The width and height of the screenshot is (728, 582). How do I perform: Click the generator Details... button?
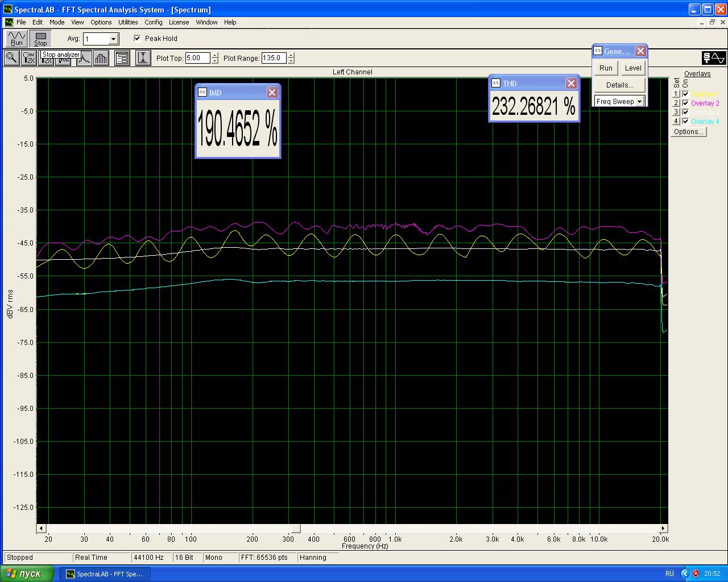[619, 85]
